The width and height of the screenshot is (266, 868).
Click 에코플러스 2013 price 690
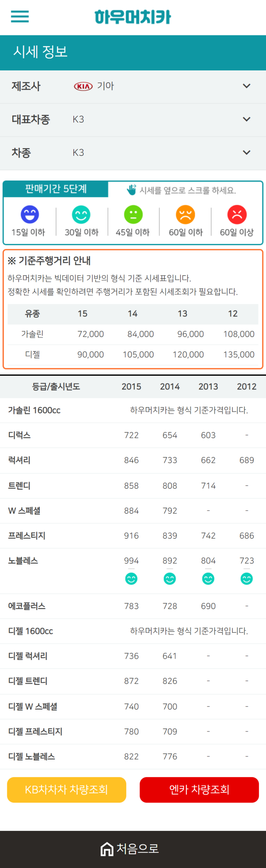pos(208,606)
